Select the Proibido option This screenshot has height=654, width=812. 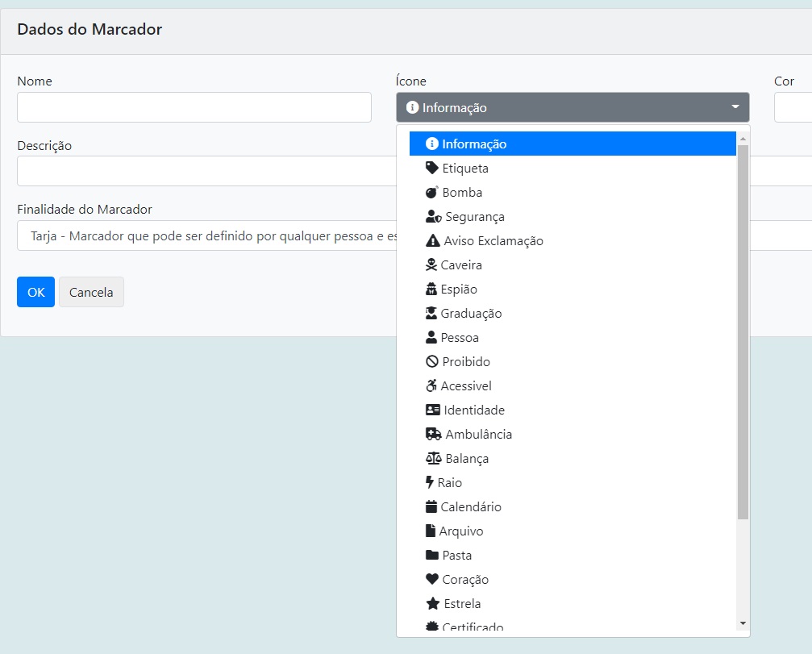[x=466, y=362]
